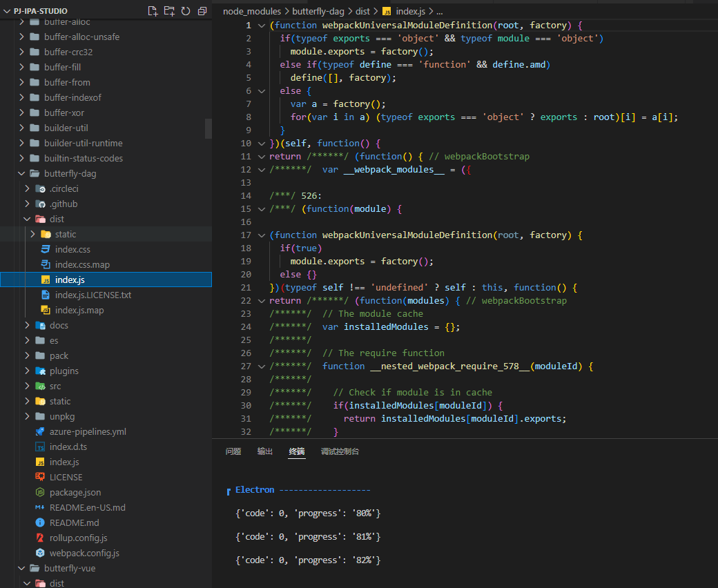Click line number 14 in the gutter
The height and width of the screenshot is (588, 718).
tap(246, 195)
